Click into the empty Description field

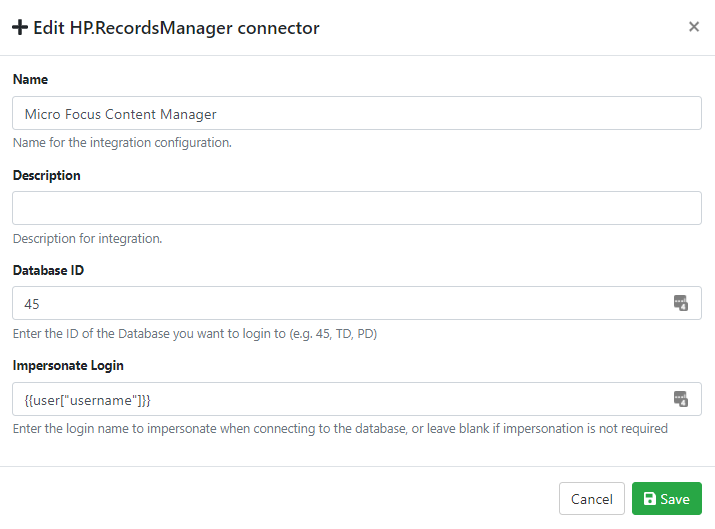click(x=356, y=208)
